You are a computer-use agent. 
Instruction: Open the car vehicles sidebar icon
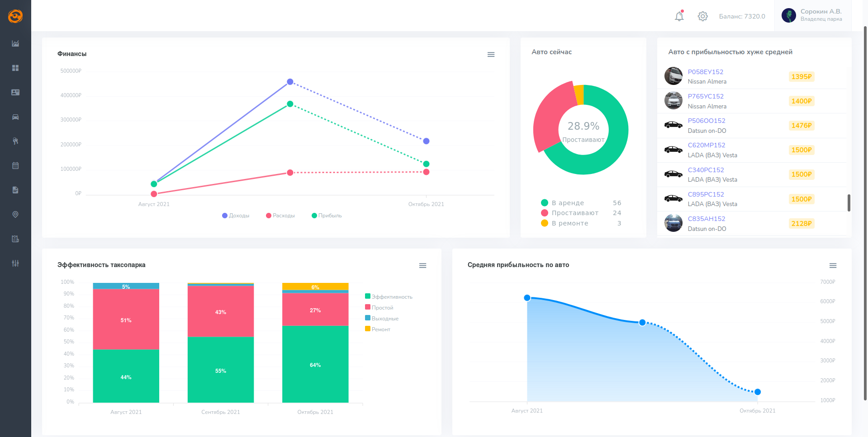15,117
